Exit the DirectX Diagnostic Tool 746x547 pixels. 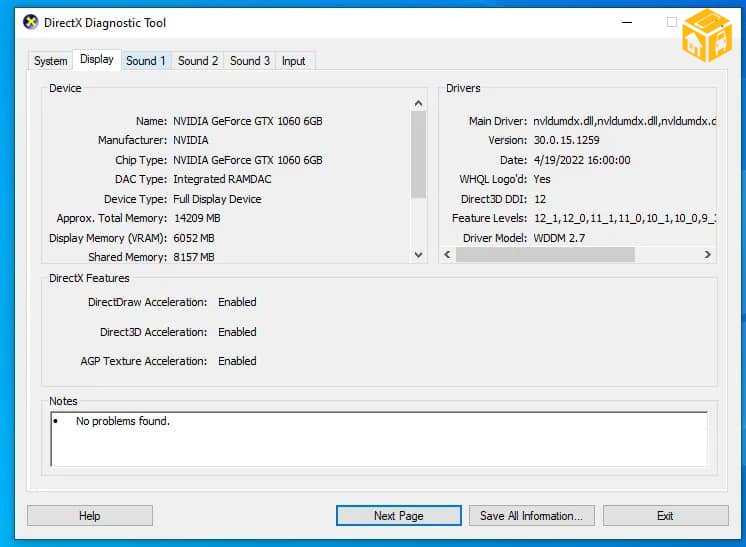click(x=665, y=516)
